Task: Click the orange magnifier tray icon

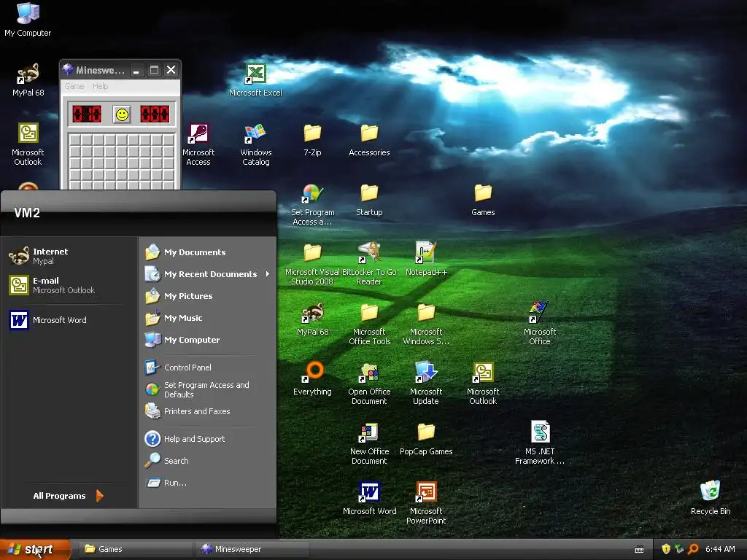Action: pos(693,549)
